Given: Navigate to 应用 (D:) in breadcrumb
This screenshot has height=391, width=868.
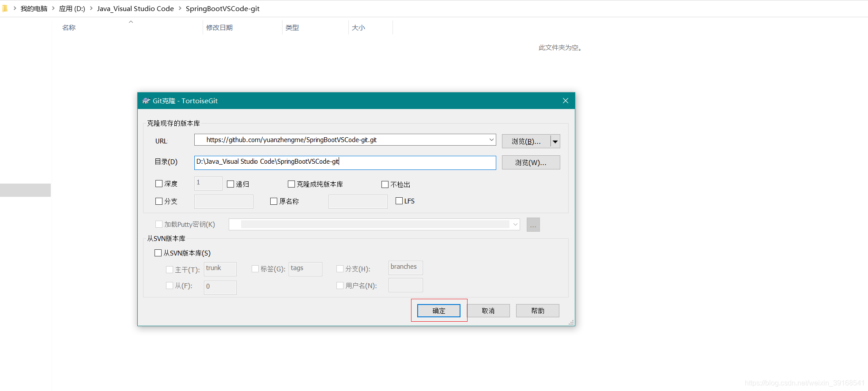Looking at the screenshot, I should tap(72, 8).
